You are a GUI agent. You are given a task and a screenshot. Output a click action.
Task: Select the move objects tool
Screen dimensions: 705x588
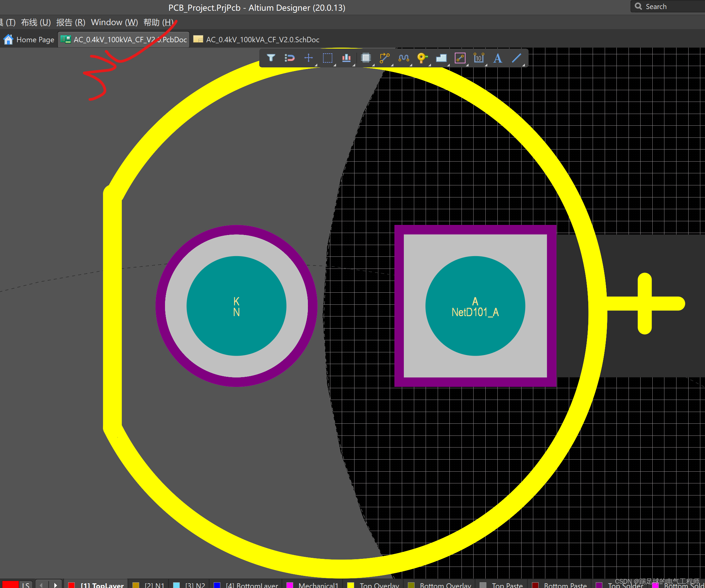[x=308, y=58]
